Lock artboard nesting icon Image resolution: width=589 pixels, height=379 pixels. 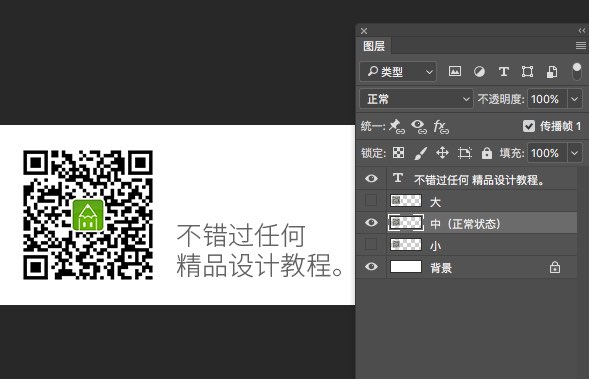click(x=465, y=153)
